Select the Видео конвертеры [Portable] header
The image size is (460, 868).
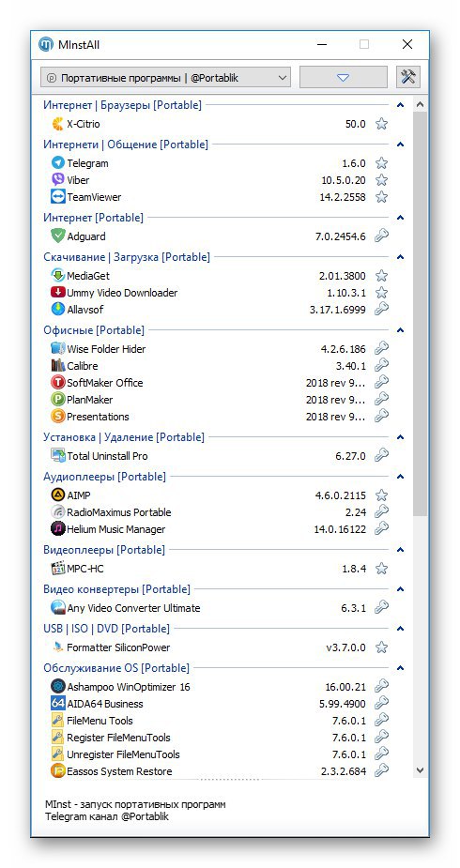pos(116,589)
